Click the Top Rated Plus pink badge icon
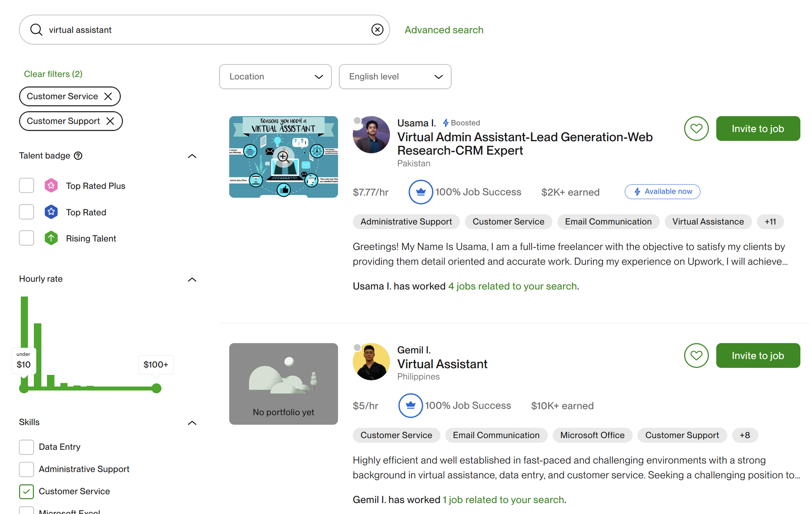This screenshot has width=812, height=514. tap(51, 186)
